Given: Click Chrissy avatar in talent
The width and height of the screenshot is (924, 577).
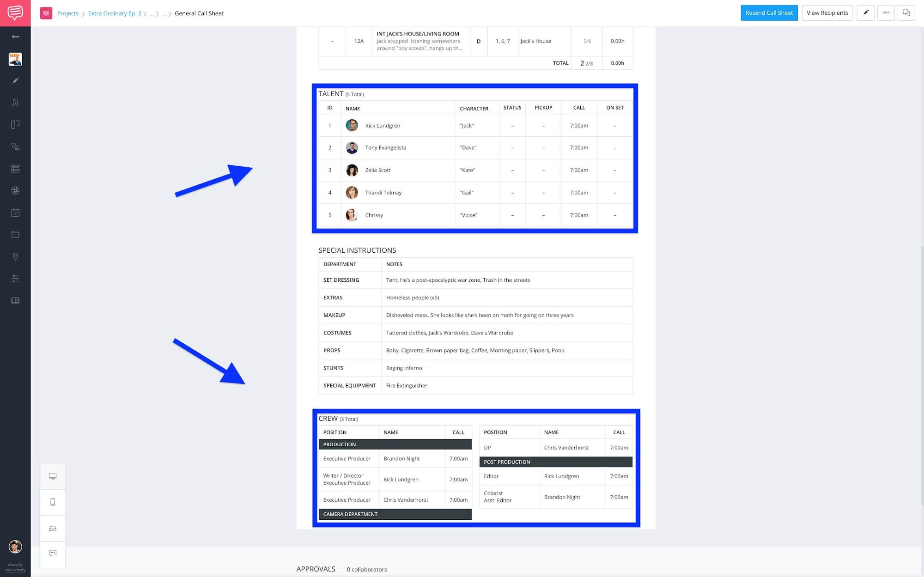Looking at the screenshot, I should tap(352, 215).
